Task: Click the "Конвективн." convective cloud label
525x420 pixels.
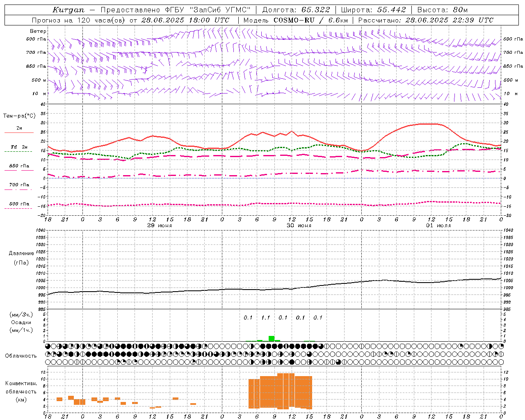Action: click(21, 383)
